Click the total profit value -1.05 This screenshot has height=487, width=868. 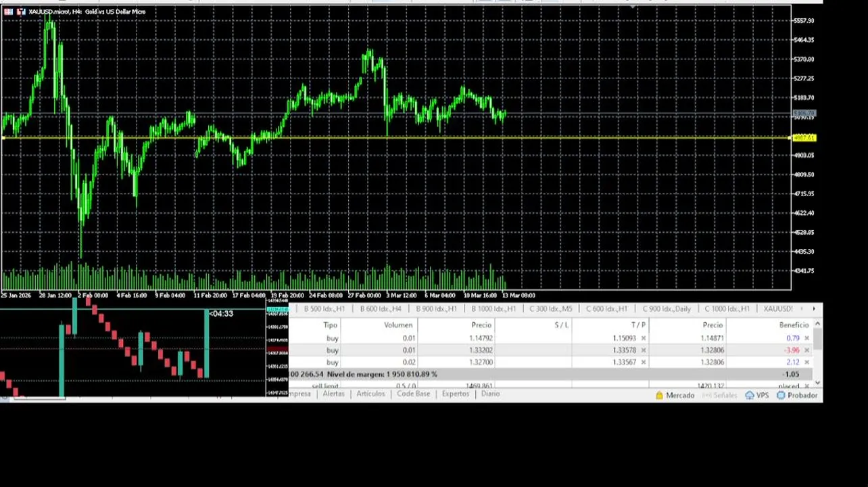(790, 374)
